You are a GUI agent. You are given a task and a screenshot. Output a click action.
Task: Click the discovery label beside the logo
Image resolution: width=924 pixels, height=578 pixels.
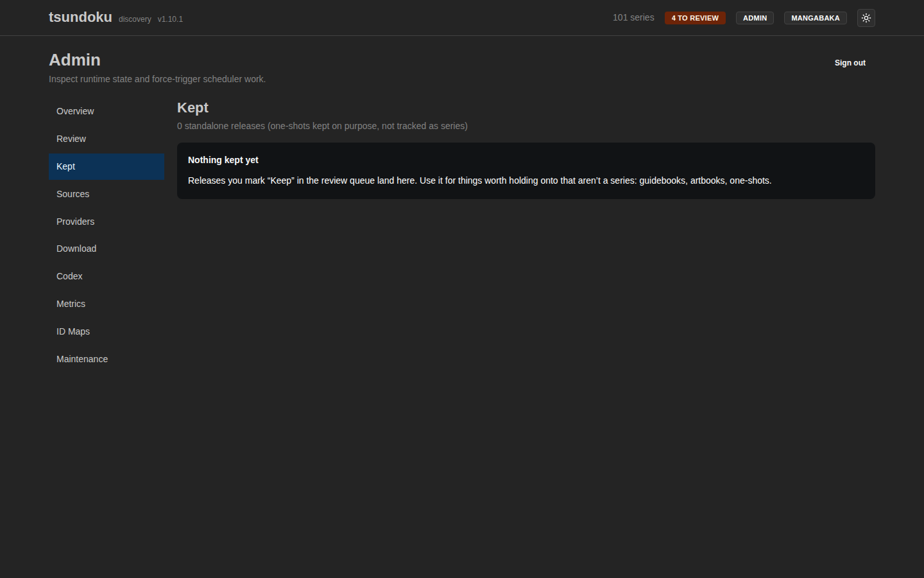coord(135,19)
